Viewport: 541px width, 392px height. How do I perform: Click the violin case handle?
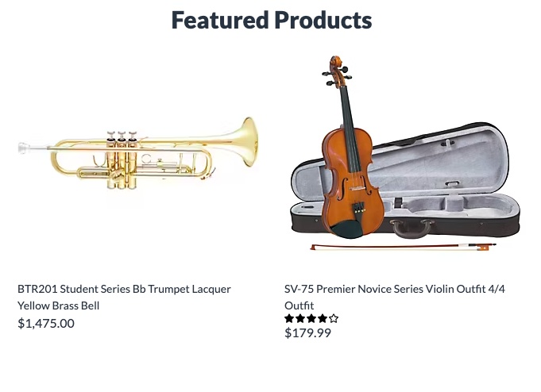point(412,229)
